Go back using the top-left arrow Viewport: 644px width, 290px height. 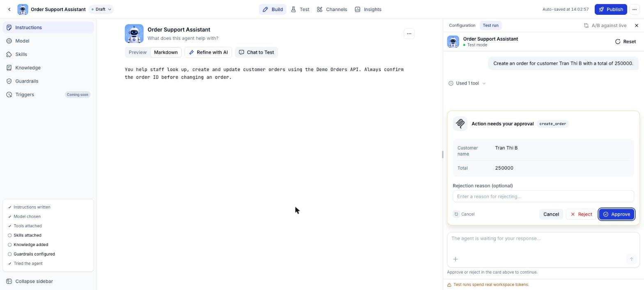pyautogui.click(x=9, y=9)
